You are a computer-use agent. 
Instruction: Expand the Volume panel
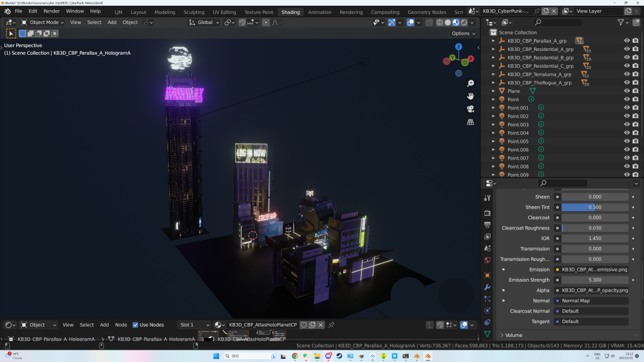point(502,336)
